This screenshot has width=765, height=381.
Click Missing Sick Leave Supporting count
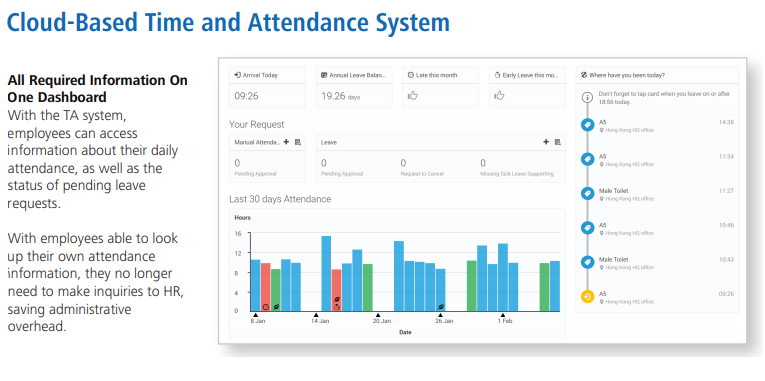point(483,163)
